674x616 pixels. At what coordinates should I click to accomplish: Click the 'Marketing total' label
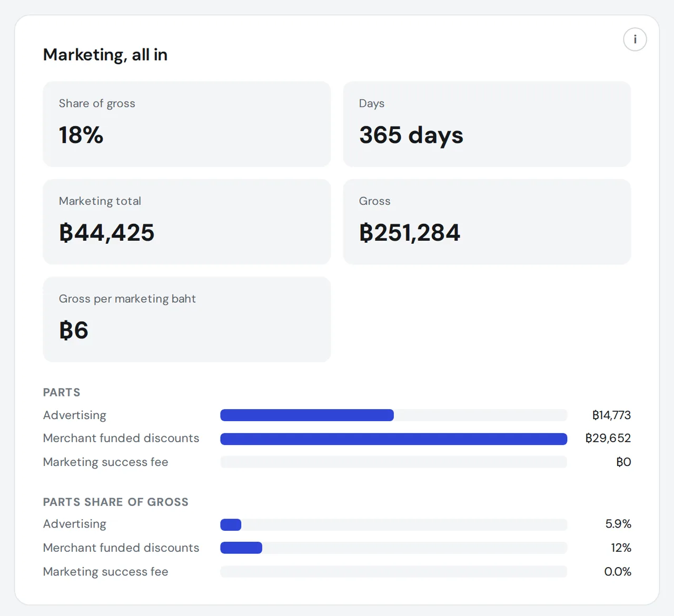coord(100,201)
